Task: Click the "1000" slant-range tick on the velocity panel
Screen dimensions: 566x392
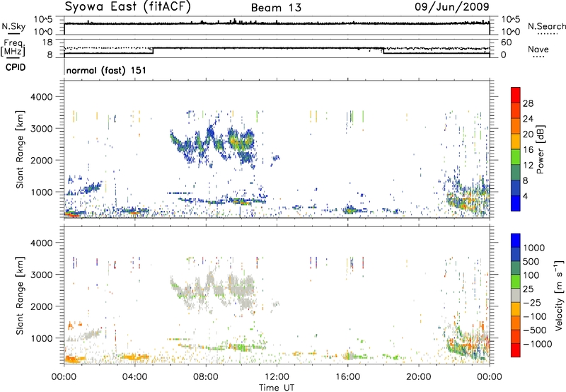Action: [x=41, y=338]
